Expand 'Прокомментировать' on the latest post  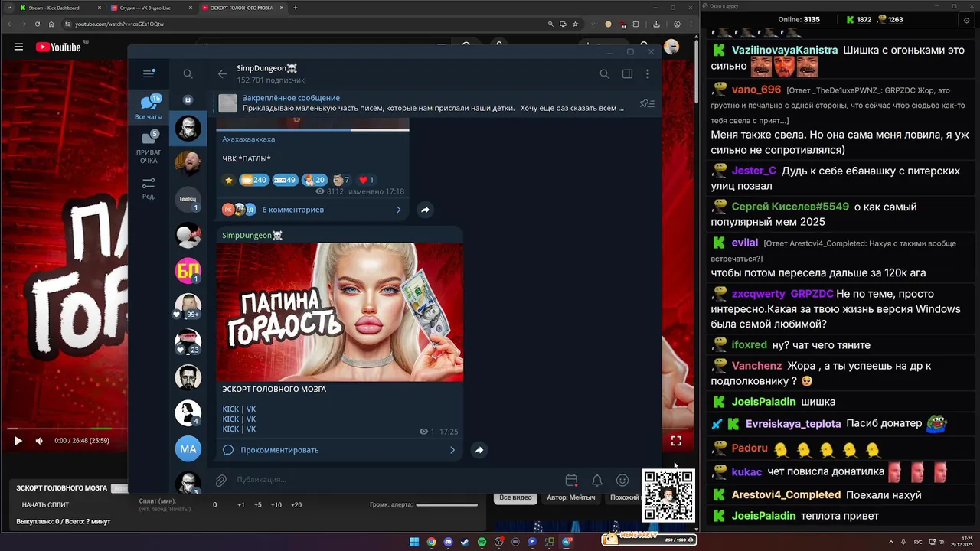(339, 450)
